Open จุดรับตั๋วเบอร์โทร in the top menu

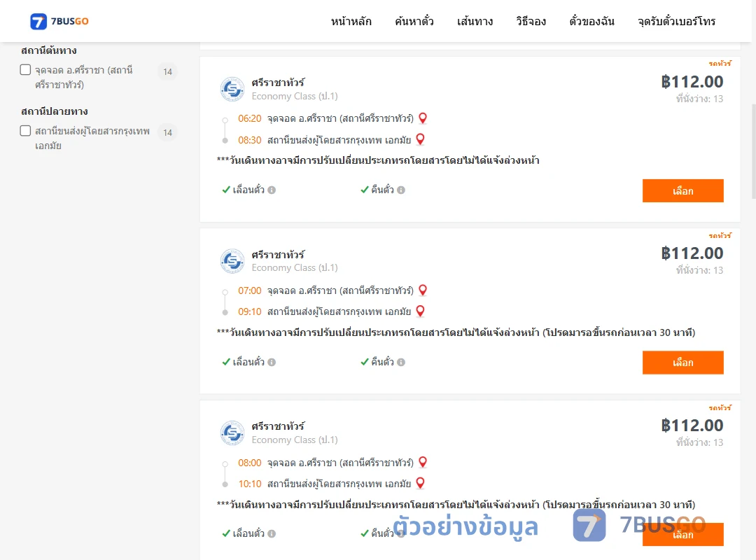(x=676, y=21)
